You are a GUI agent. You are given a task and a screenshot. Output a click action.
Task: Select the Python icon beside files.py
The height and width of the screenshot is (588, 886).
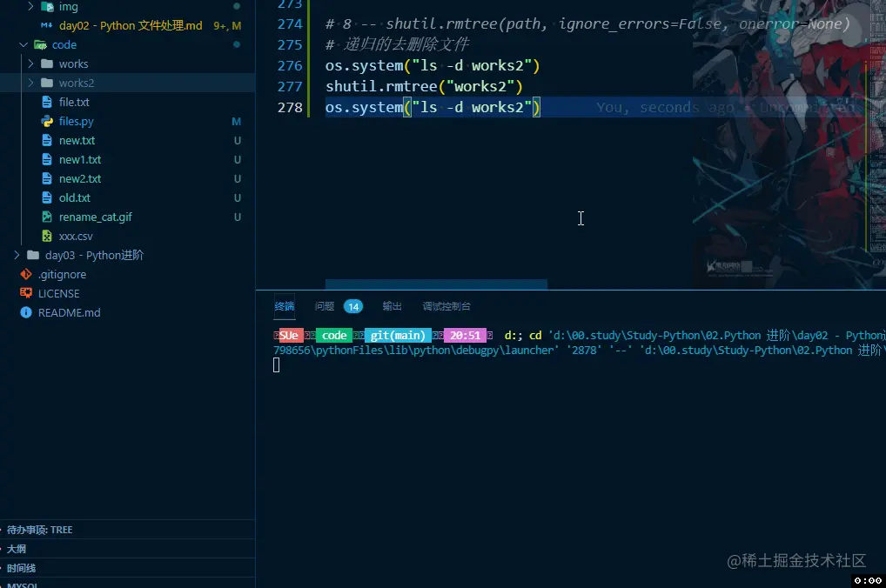coord(46,121)
